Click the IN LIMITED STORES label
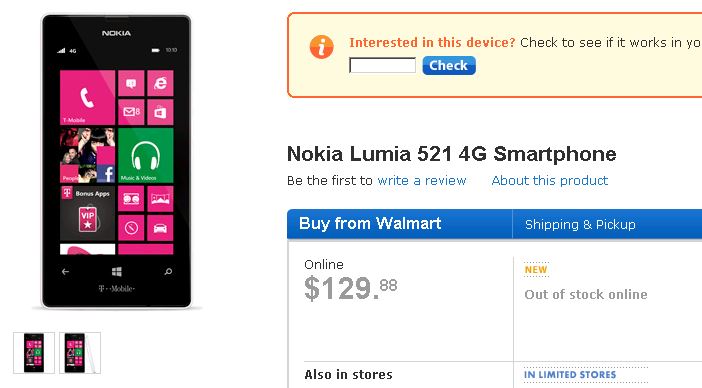This screenshot has width=702, height=388. pyautogui.click(x=570, y=375)
